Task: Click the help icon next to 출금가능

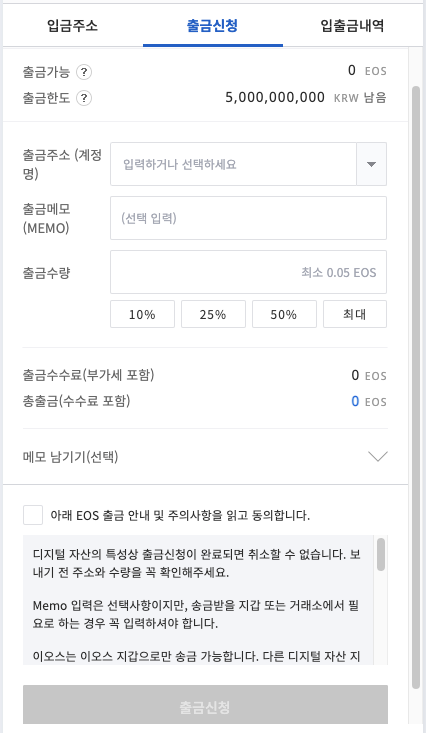Action: pos(84,72)
